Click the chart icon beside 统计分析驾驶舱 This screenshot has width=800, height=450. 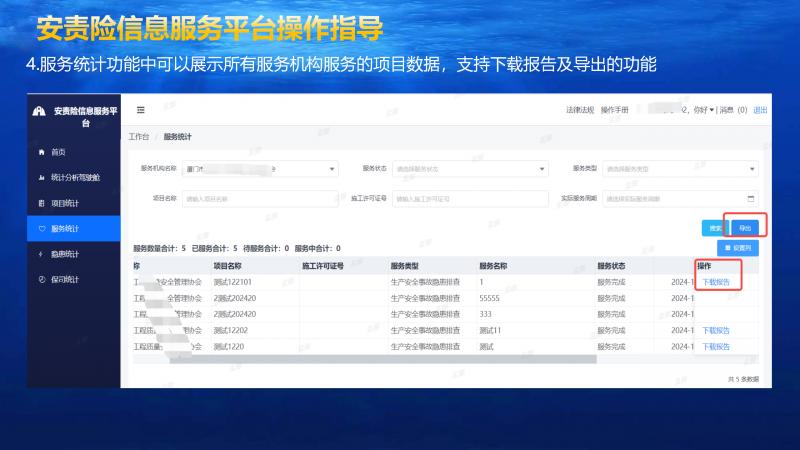(x=41, y=178)
